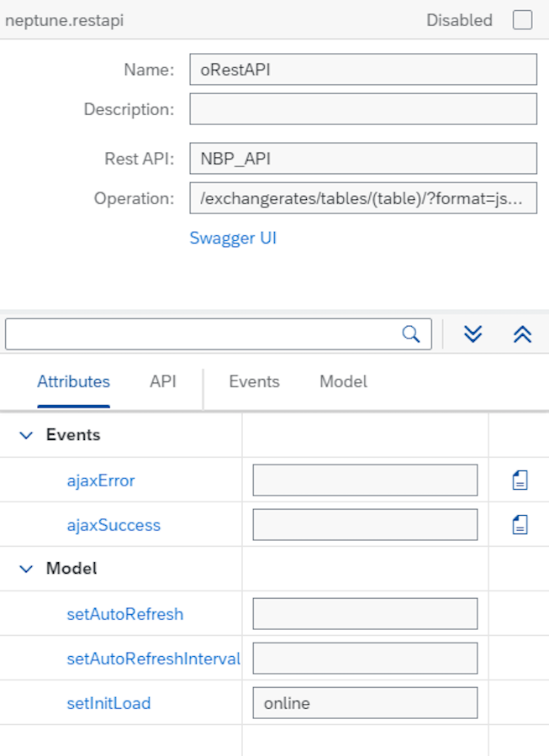Image resolution: width=549 pixels, height=756 pixels.
Task: Click the attribute search box
Action: 219,333
